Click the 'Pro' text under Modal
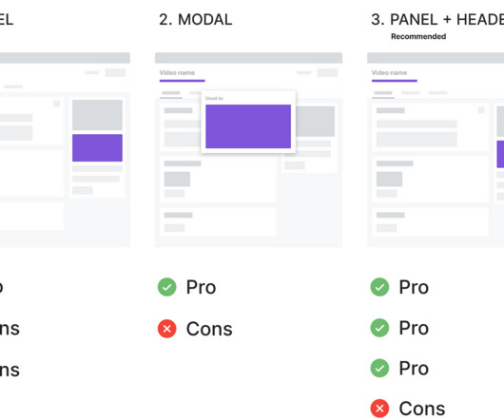504x420 pixels. pos(201,287)
